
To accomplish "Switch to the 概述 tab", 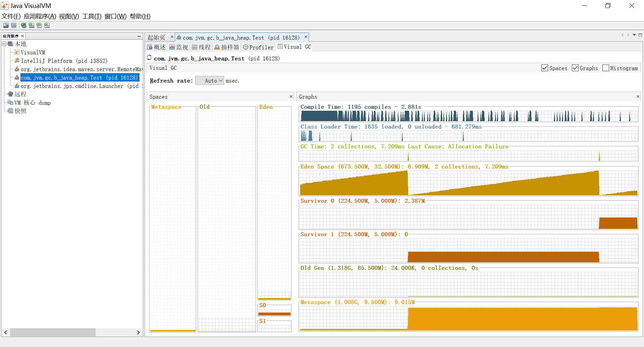I will [x=156, y=47].
